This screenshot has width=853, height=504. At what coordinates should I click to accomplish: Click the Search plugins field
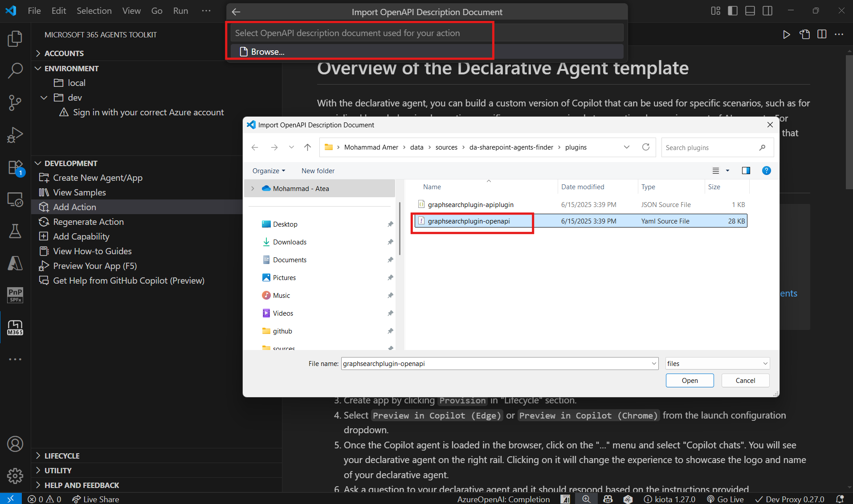[x=717, y=147]
